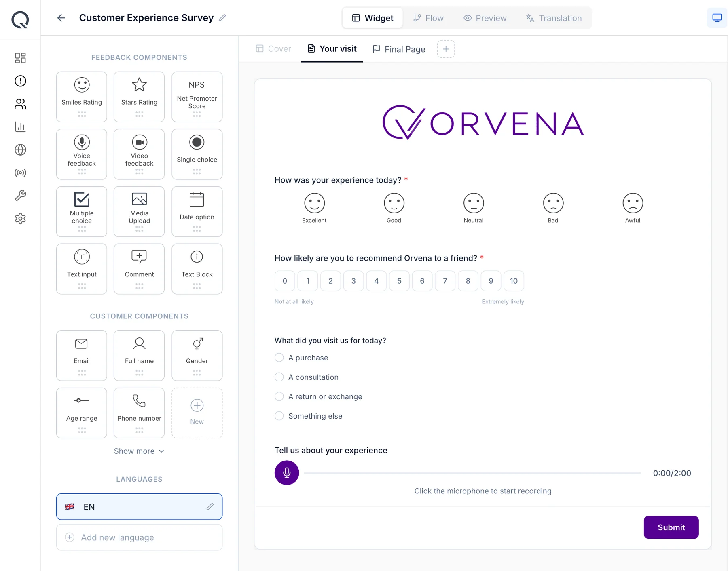
Task: Open the Preview tab
Action: pyautogui.click(x=485, y=18)
